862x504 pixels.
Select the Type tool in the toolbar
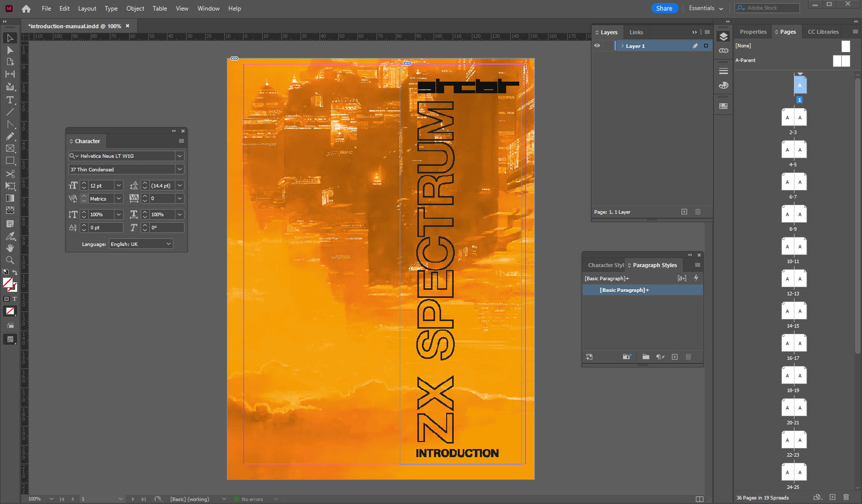click(x=10, y=100)
